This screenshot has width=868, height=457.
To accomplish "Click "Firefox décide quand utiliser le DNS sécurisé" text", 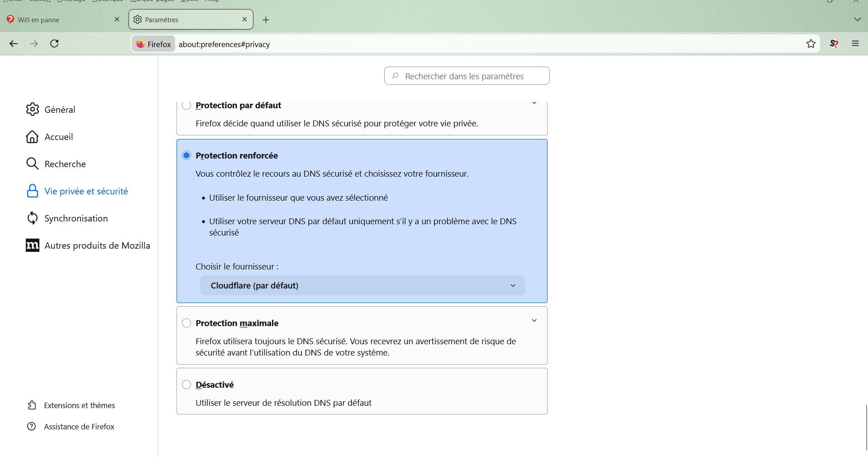I will pos(337,124).
